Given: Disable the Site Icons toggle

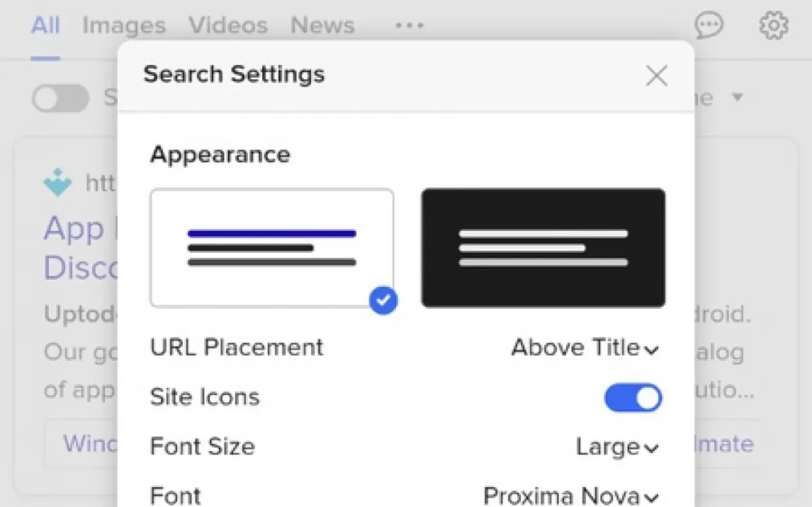Looking at the screenshot, I should (x=633, y=398).
